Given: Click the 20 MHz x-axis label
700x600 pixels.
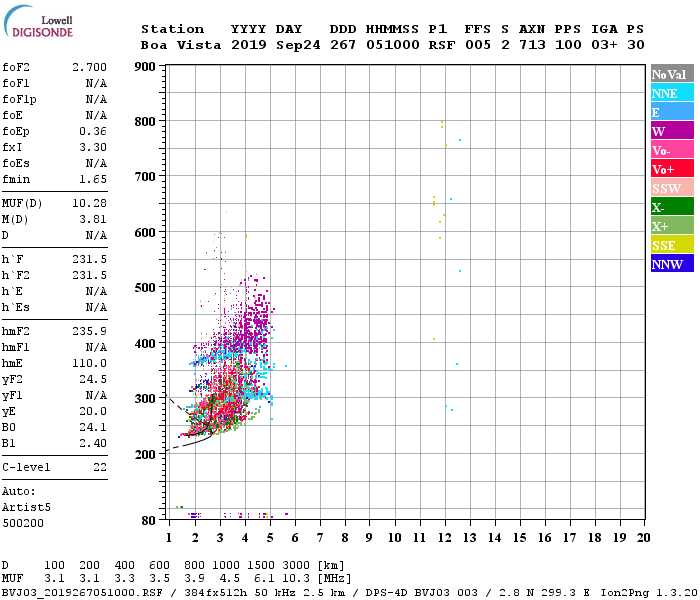Looking at the screenshot, I should click(643, 538).
